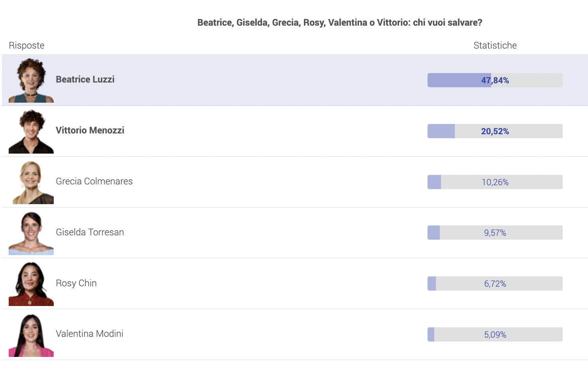Select the Vittorio Menozzi answer name
The width and height of the screenshot is (588, 368).
(x=90, y=130)
